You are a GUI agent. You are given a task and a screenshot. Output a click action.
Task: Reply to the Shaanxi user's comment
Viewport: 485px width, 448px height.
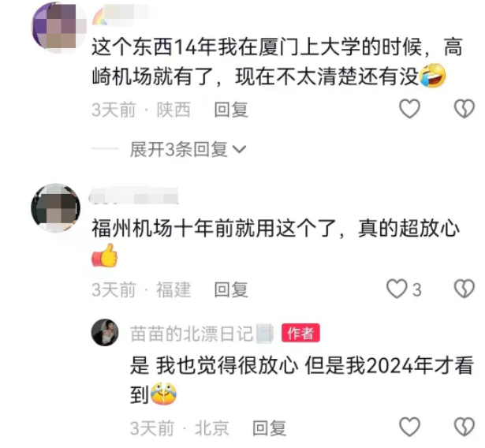click(x=231, y=110)
